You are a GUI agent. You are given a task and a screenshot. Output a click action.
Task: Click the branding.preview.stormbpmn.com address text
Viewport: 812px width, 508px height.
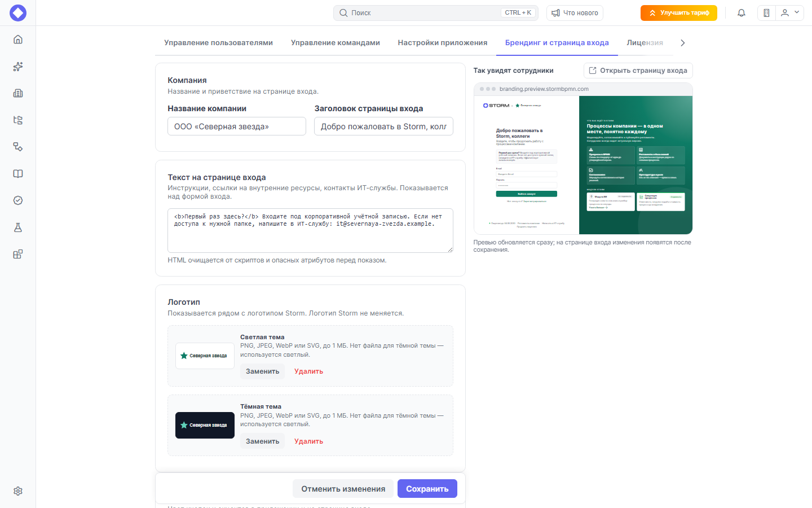pyautogui.click(x=544, y=89)
